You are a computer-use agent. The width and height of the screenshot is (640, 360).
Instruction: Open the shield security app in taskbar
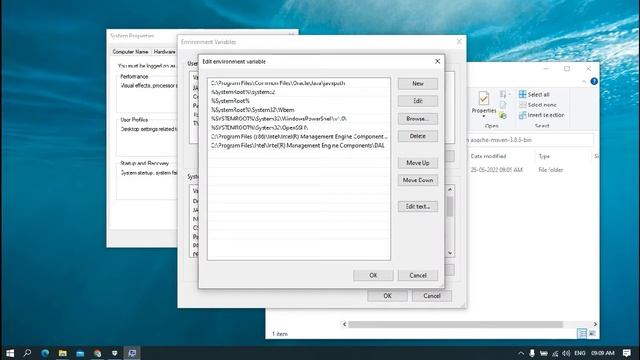point(115,353)
